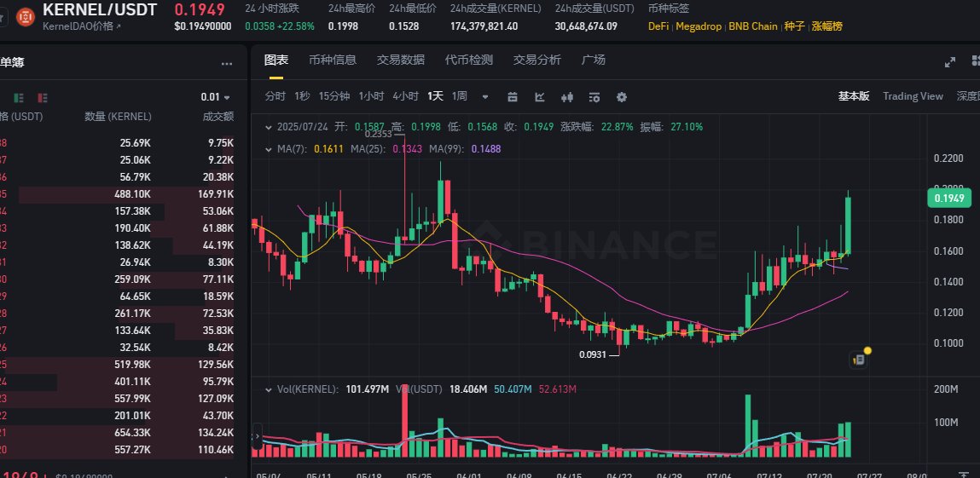Switch to 广场 tab
The height and width of the screenshot is (478, 980).
tap(593, 60)
